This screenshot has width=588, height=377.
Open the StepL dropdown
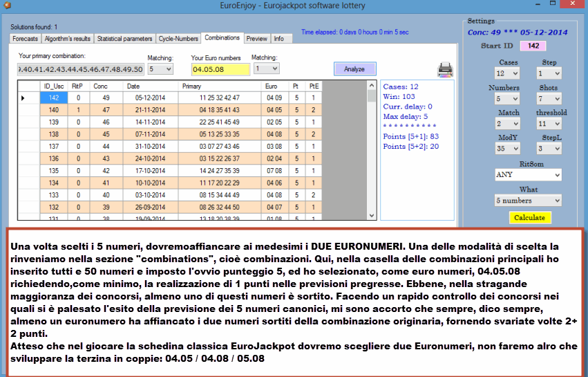[x=549, y=148]
